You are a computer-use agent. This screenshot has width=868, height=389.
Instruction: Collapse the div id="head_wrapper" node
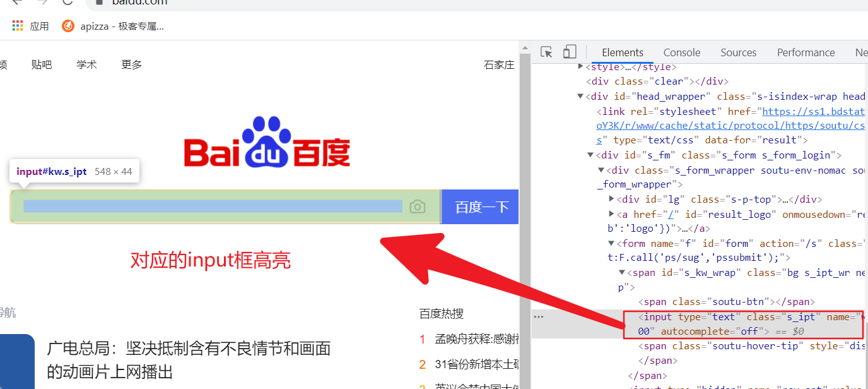580,97
